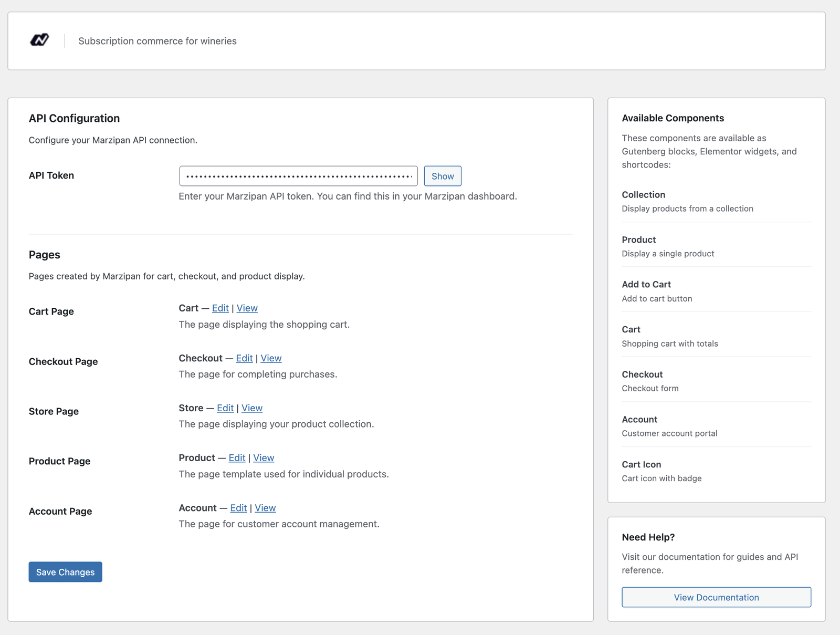View the Store page
The image size is (840, 635).
252,408
